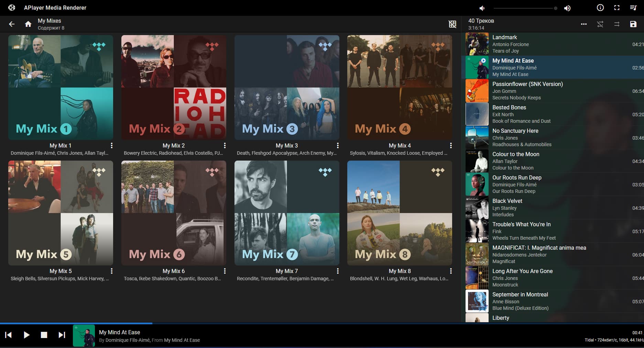Adjust the volume slider
The height and width of the screenshot is (348, 644).
(525, 8)
